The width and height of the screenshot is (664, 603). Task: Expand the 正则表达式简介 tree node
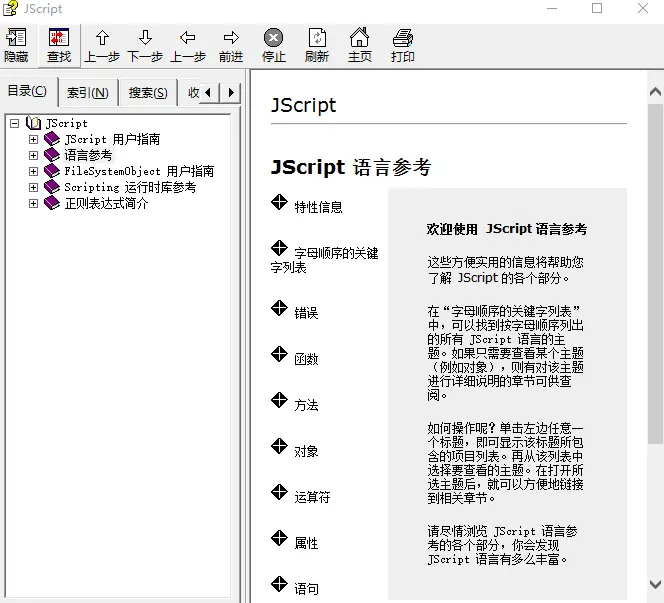33,204
